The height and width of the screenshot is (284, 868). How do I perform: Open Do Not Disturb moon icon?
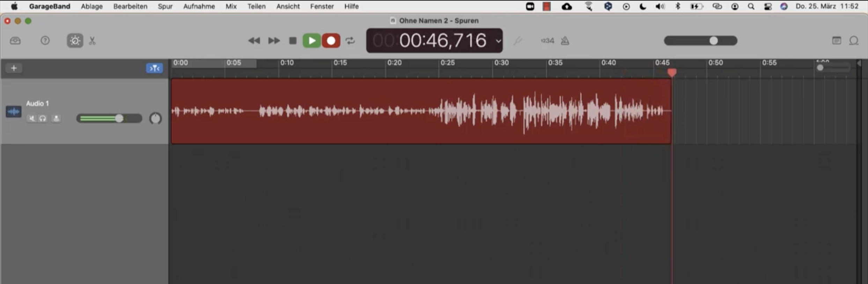[x=643, y=6]
